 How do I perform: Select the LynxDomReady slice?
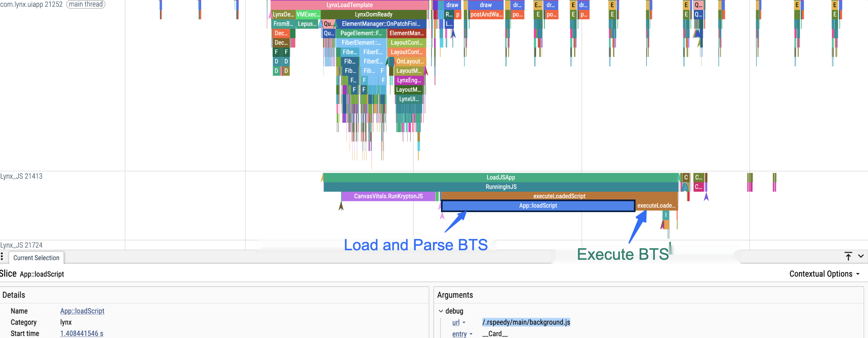click(x=373, y=15)
